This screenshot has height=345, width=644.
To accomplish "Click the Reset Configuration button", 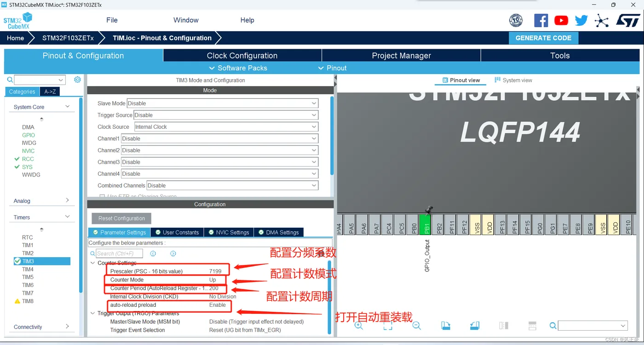I will 121,218.
